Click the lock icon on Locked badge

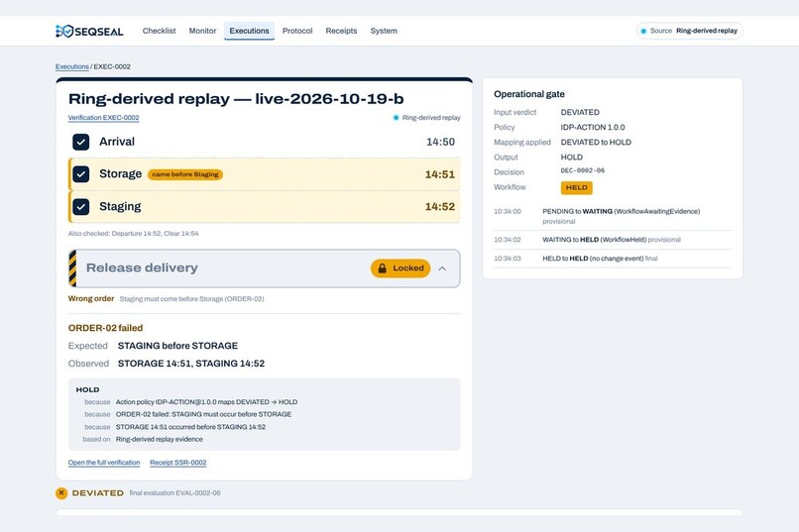tap(383, 268)
